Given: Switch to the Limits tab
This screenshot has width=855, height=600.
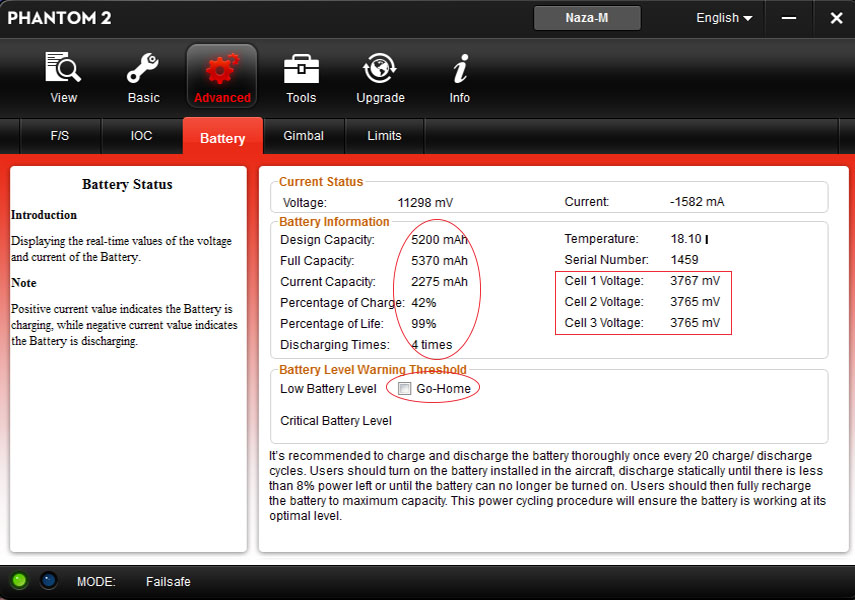Looking at the screenshot, I should (384, 136).
